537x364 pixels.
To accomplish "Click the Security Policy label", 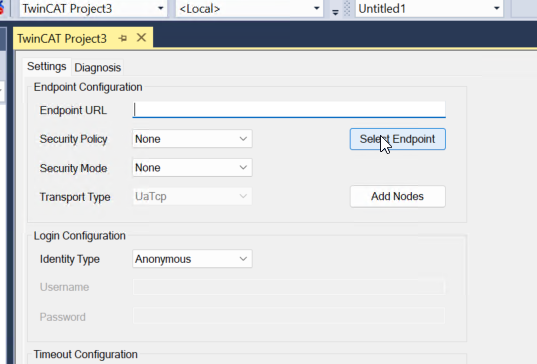I will [74, 139].
